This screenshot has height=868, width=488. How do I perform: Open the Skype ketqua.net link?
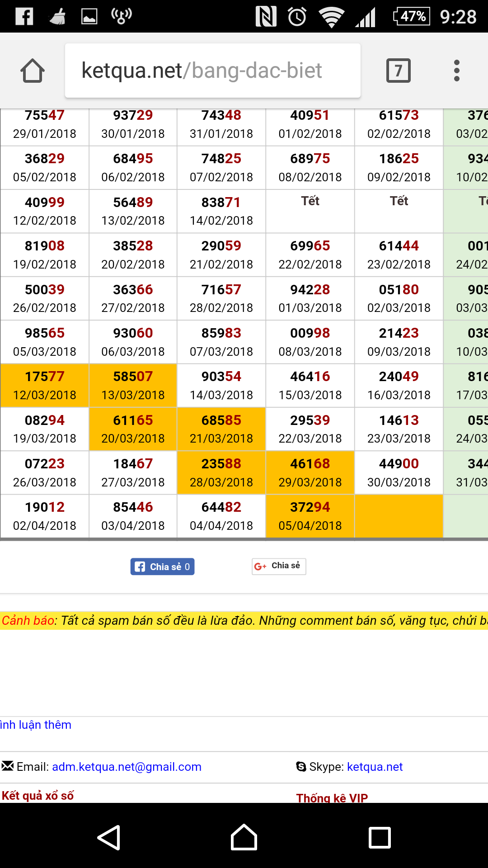coord(375,767)
